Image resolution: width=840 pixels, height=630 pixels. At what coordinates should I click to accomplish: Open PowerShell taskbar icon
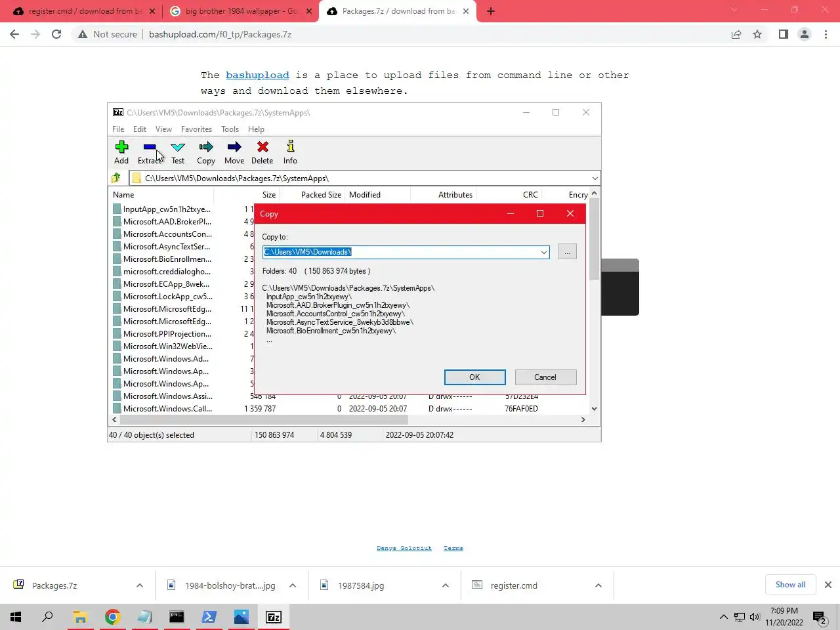click(x=209, y=617)
